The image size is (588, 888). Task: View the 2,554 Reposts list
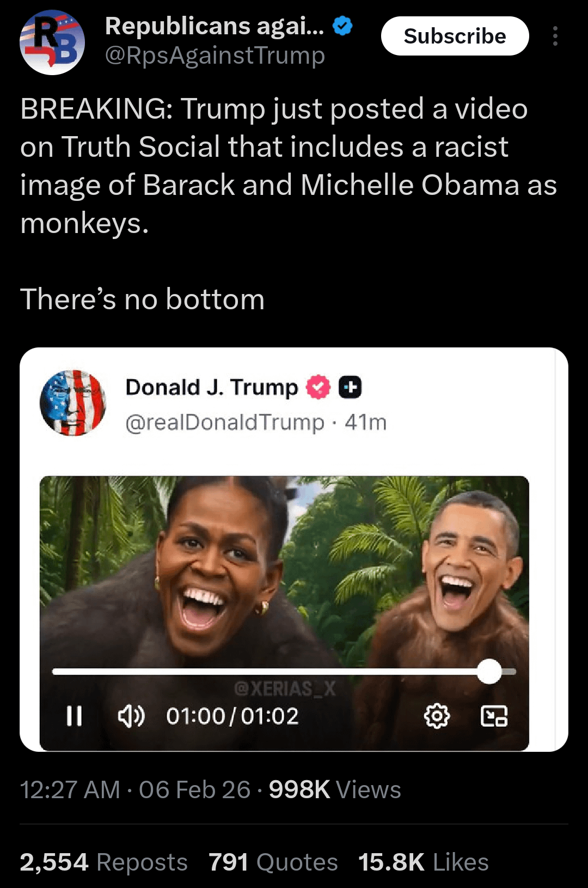tap(103, 862)
